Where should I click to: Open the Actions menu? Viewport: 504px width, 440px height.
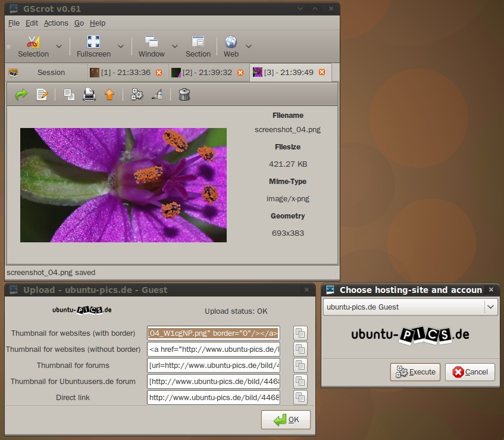coord(56,23)
